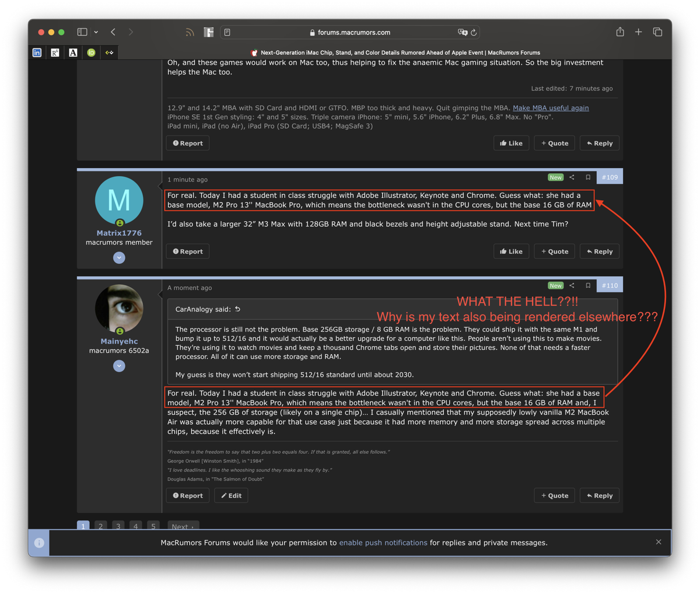The height and width of the screenshot is (594, 700).
Task: Select current page 1 in pagination
Action: (x=83, y=526)
